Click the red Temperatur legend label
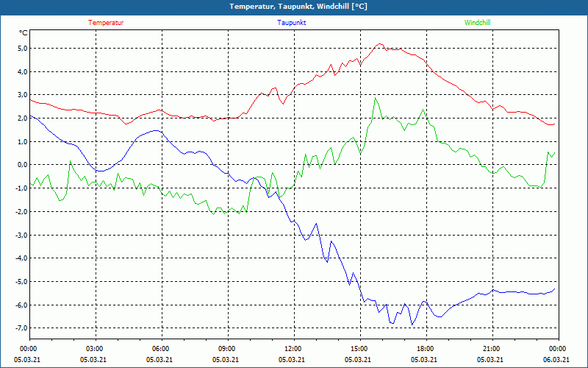588x368 pixels. [106, 23]
